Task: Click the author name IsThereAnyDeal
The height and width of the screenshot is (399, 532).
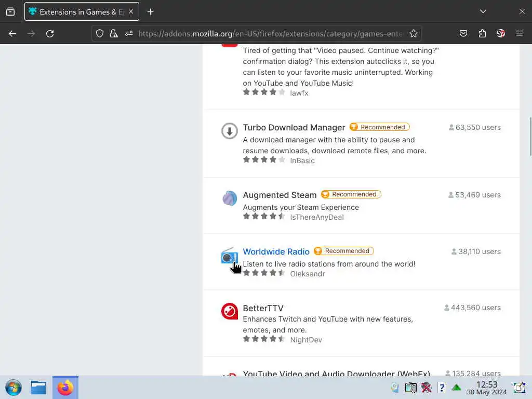Action: point(317,217)
